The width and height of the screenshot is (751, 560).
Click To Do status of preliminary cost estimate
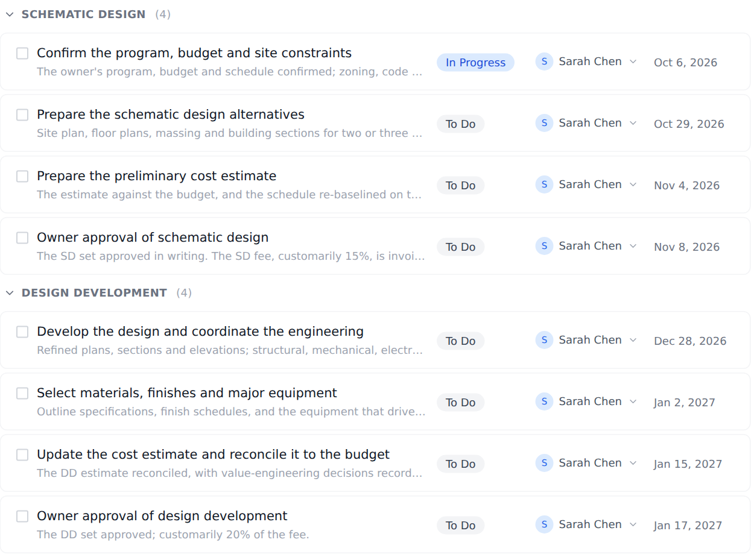point(460,186)
